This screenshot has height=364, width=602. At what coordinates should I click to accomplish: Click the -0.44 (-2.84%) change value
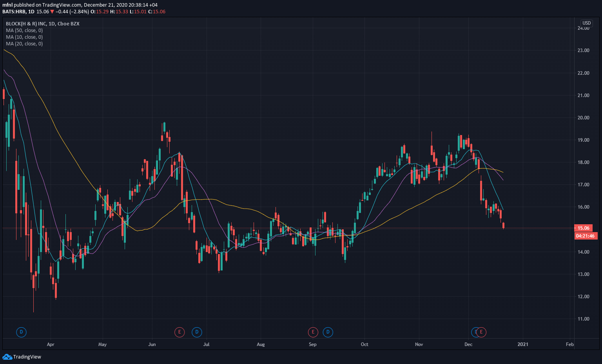73,12
